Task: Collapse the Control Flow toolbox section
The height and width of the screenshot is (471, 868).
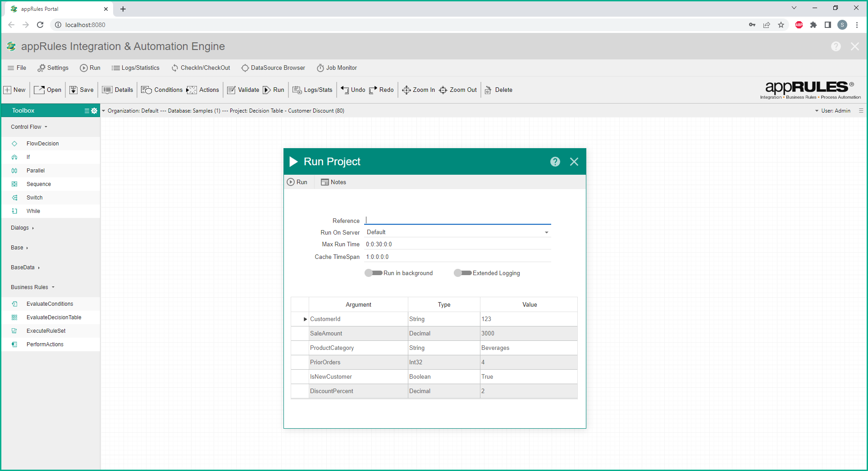Action: click(29, 127)
